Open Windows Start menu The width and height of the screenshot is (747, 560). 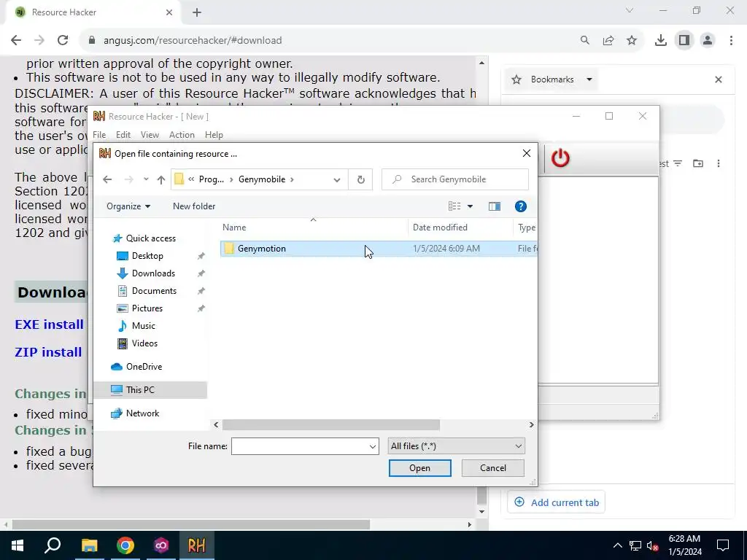pos(18,545)
